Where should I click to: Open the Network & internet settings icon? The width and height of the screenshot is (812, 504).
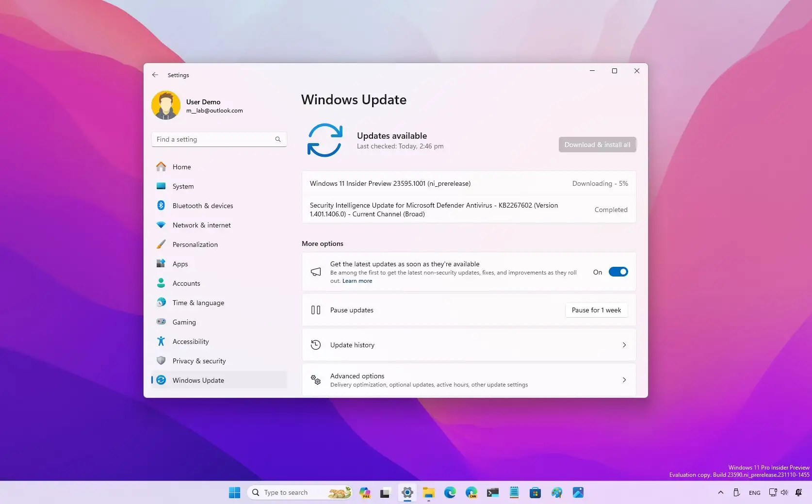click(x=162, y=225)
